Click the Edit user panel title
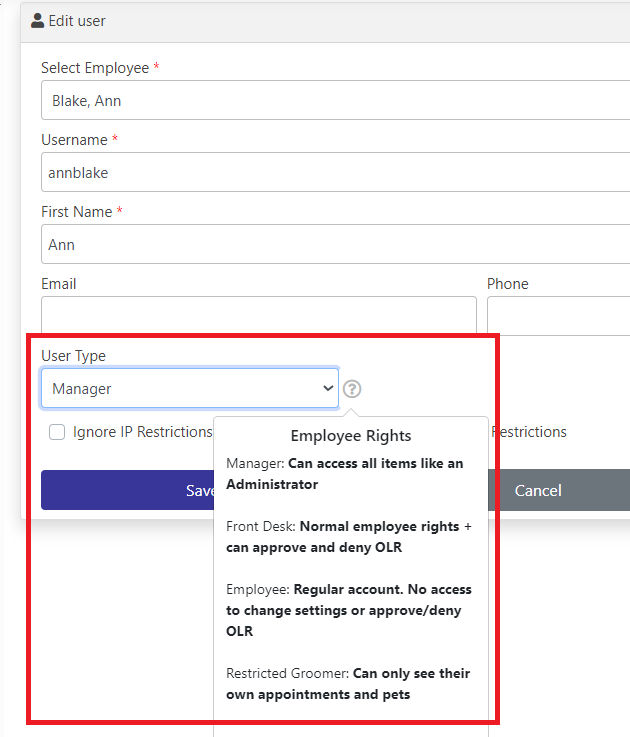The height and width of the screenshot is (737, 630). point(77,21)
